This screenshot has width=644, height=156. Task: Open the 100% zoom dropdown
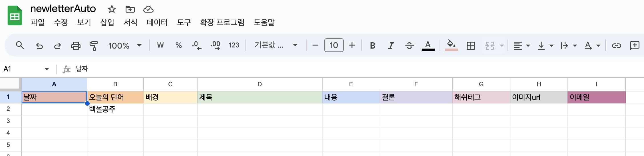[x=125, y=45]
